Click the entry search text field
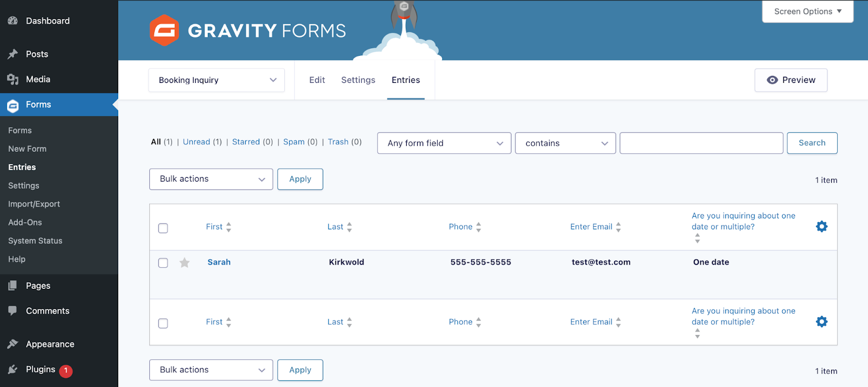Screen dimensions: 868x387 pos(701,143)
